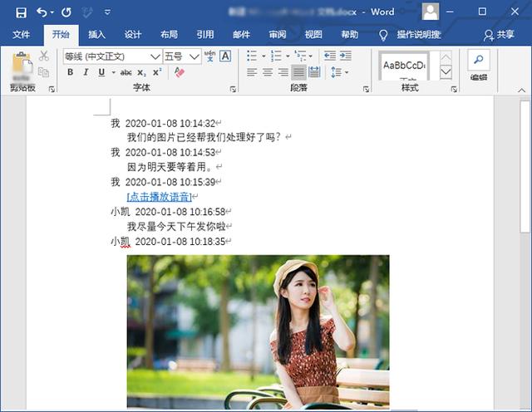
Task: Select the photo of the woman in the document
Action: 258,332
